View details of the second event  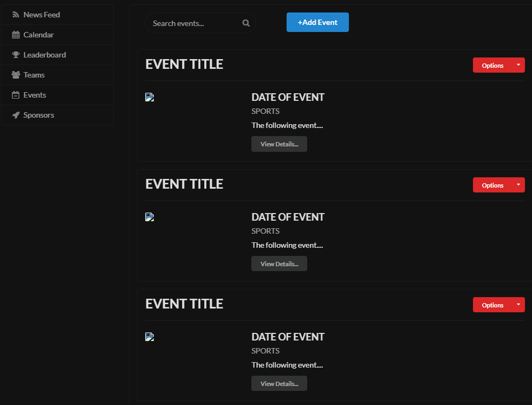click(x=279, y=264)
